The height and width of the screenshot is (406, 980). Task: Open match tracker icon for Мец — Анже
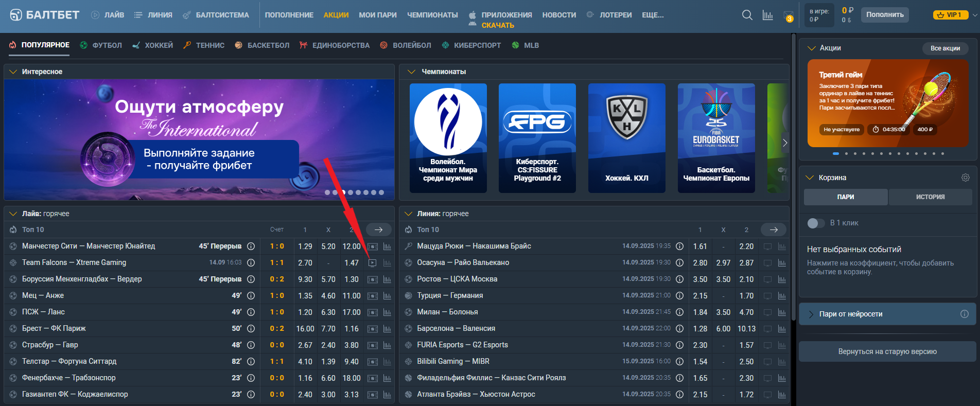(x=373, y=296)
